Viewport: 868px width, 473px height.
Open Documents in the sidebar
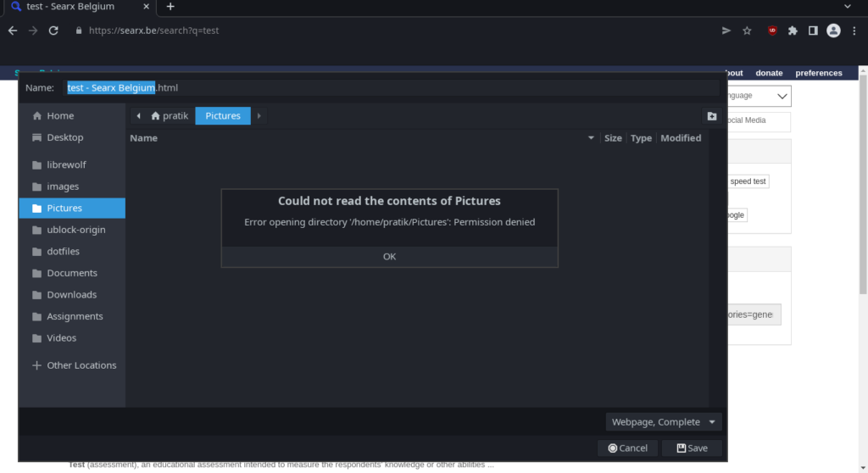pyautogui.click(x=72, y=272)
